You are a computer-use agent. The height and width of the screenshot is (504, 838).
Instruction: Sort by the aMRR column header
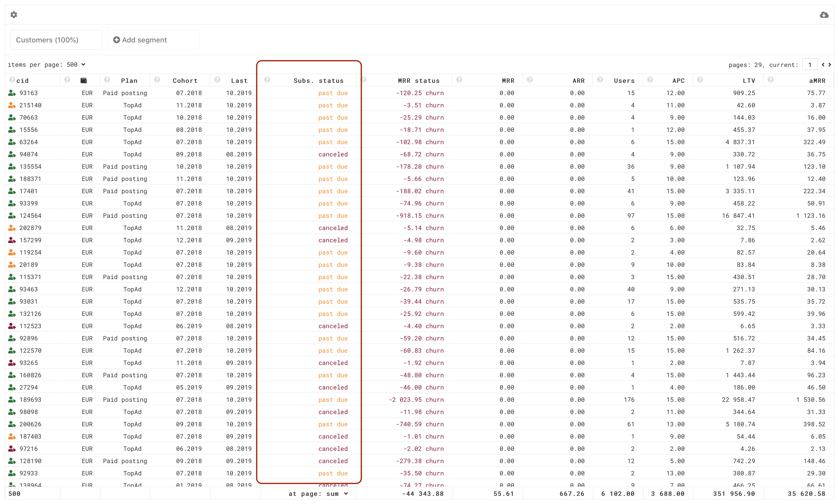tap(817, 81)
